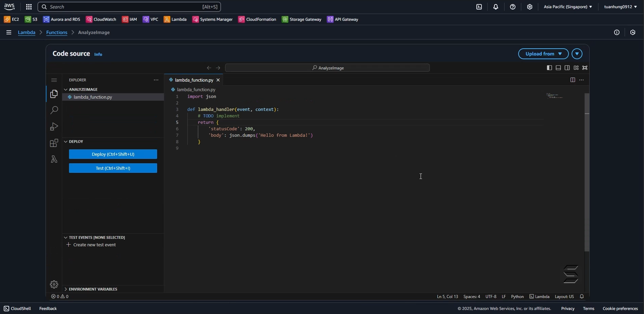Go to the Functions breadcrumb link
Image resolution: width=644 pixels, height=314 pixels.
57,32
